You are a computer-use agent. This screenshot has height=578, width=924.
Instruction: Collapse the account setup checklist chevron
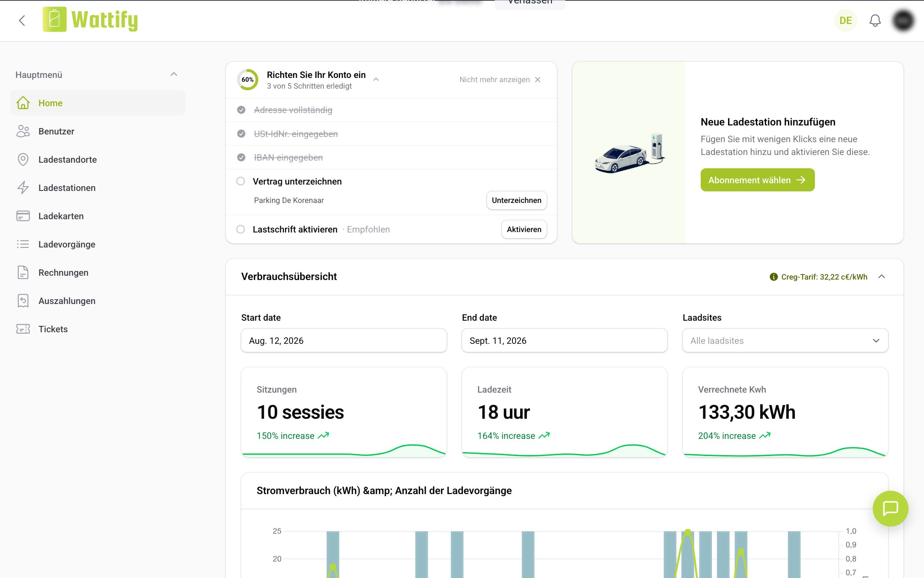tap(376, 79)
